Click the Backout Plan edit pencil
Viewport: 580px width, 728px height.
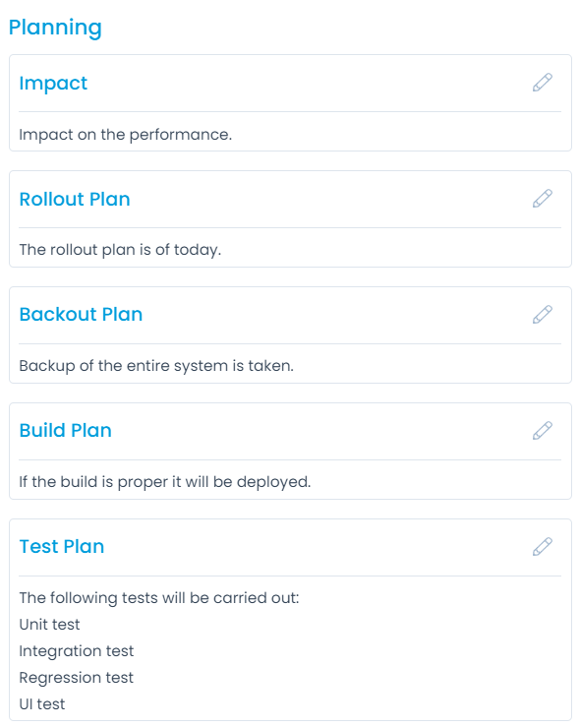(x=542, y=315)
